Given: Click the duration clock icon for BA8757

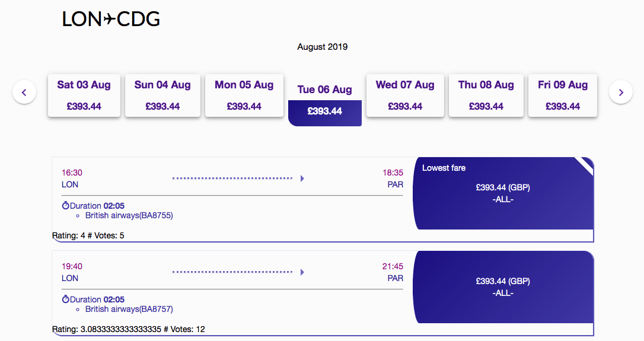Looking at the screenshot, I should tap(65, 299).
